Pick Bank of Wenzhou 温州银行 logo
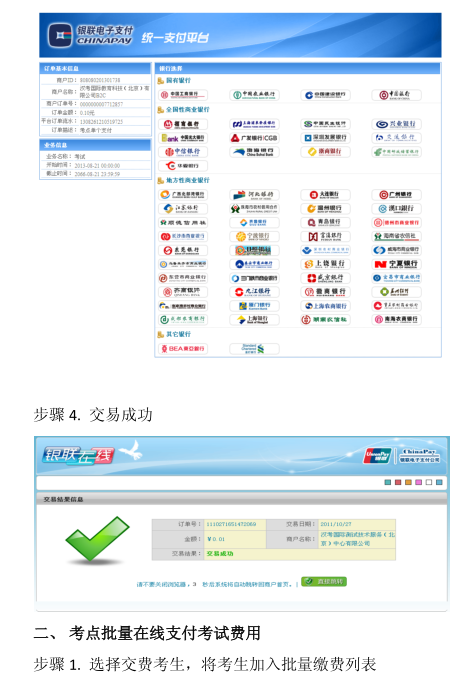 [x=325, y=209]
